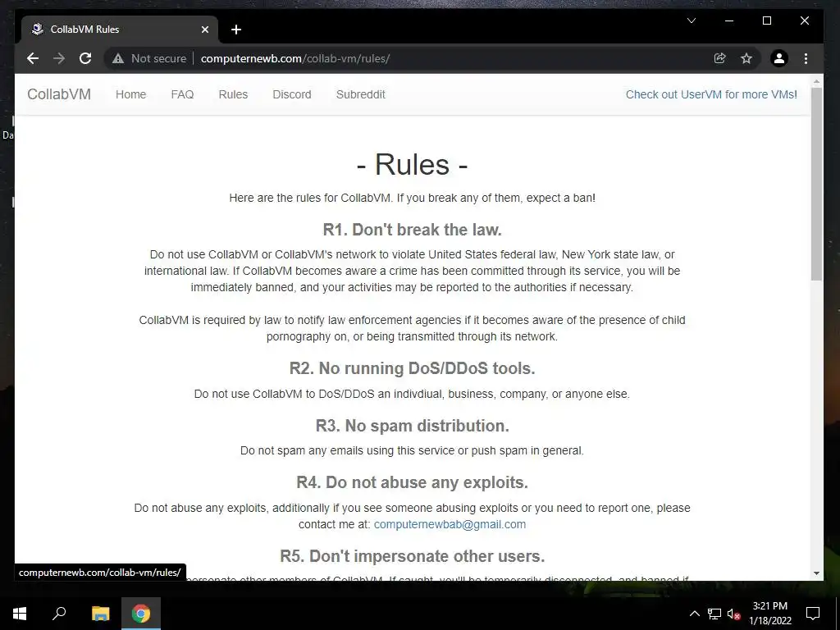Viewport: 840px width, 630px height.
Task: Close the CollabVM Rules tab
Action: [x=204, y=30]
